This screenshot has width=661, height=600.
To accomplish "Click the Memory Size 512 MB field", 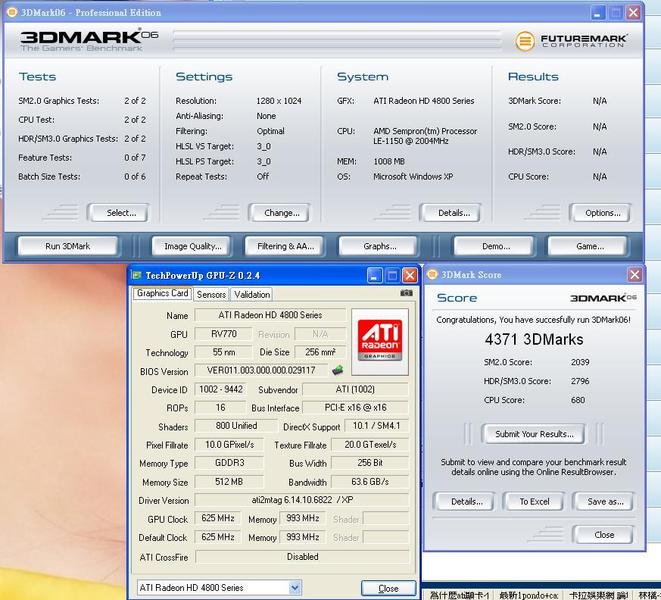I will [229, 482].
